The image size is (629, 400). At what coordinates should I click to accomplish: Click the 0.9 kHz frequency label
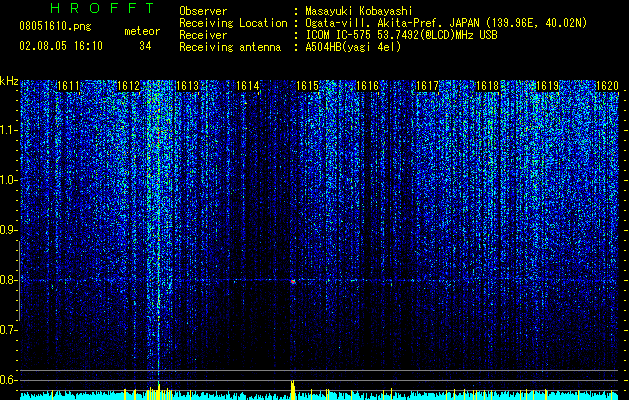[9, 230]
